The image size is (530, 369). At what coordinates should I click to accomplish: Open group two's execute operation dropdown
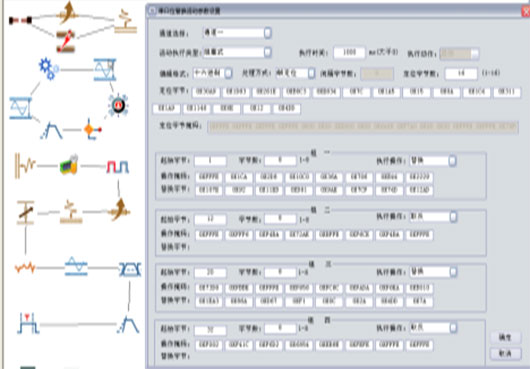point(453,217)
